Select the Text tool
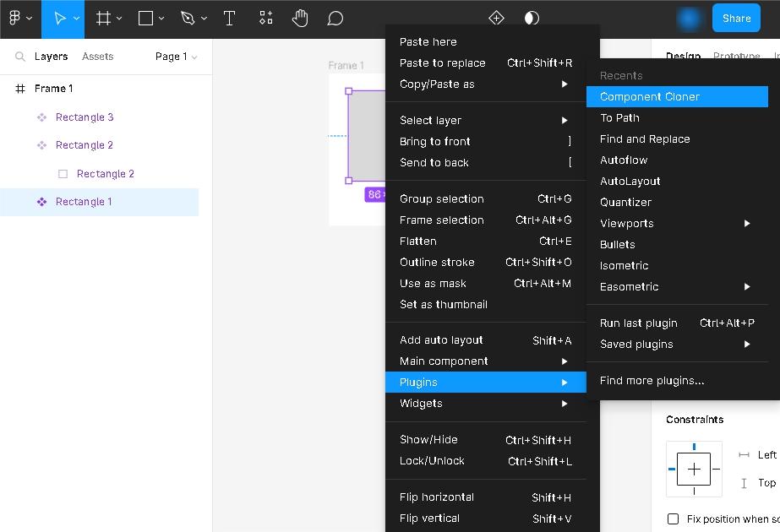780x532 pixels. [x=229, y=18]
